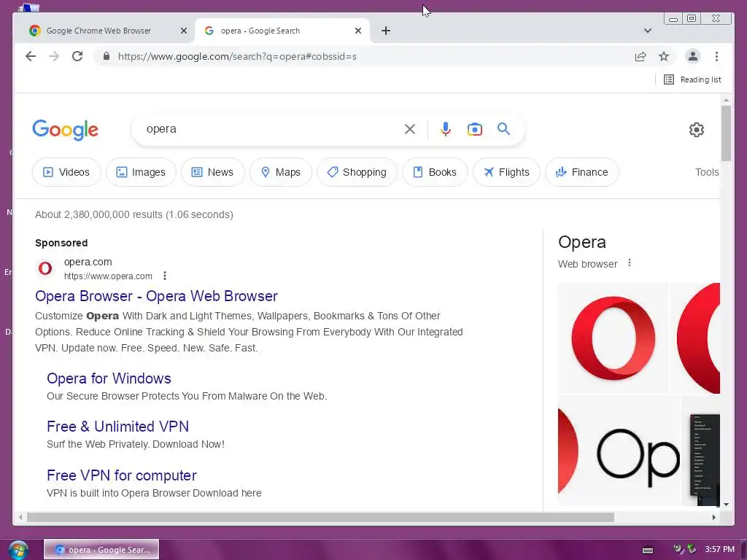The width and height of the screenshot is (747, 560).
Task: Open the search Tools options
Action: pyautogui.click(x=706, y=172)
